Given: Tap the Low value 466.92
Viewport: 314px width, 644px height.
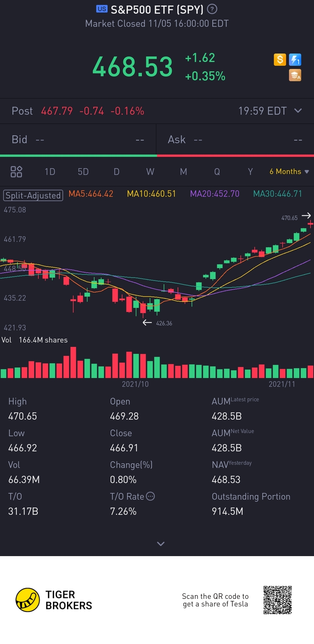Looking at the screenshot, I should (23, 448).
